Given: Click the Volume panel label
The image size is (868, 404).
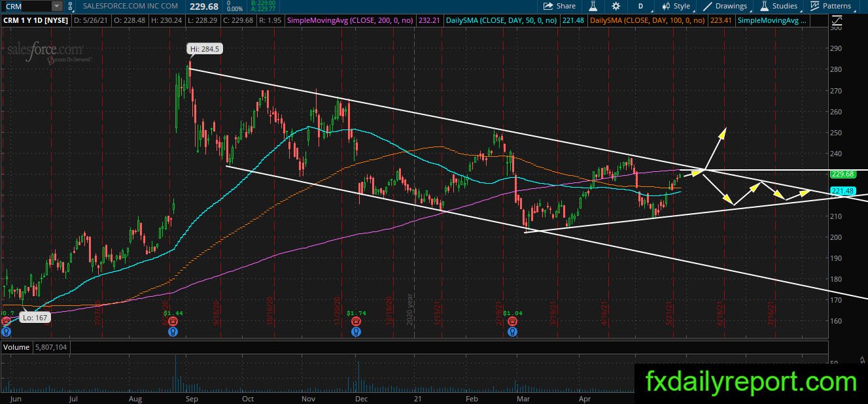Looking at the screenshot, I should click(x=16, y=347).
